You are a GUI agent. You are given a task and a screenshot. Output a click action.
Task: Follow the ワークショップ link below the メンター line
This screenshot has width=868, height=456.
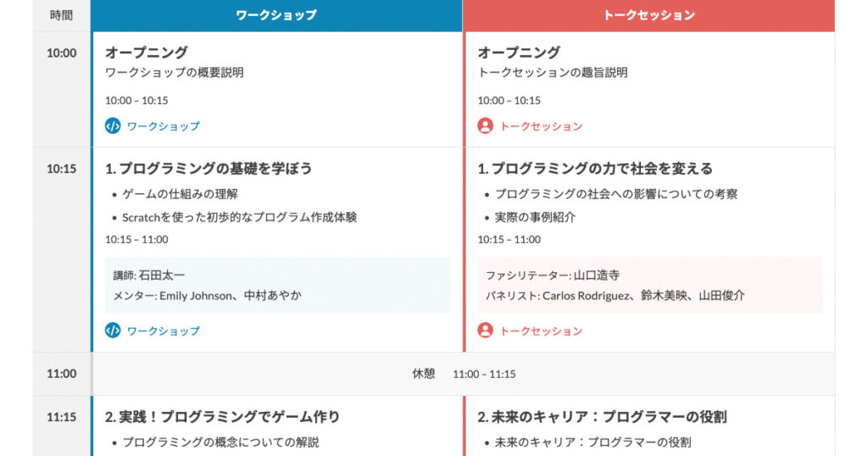pyautogui.click(x=163, y=331)
